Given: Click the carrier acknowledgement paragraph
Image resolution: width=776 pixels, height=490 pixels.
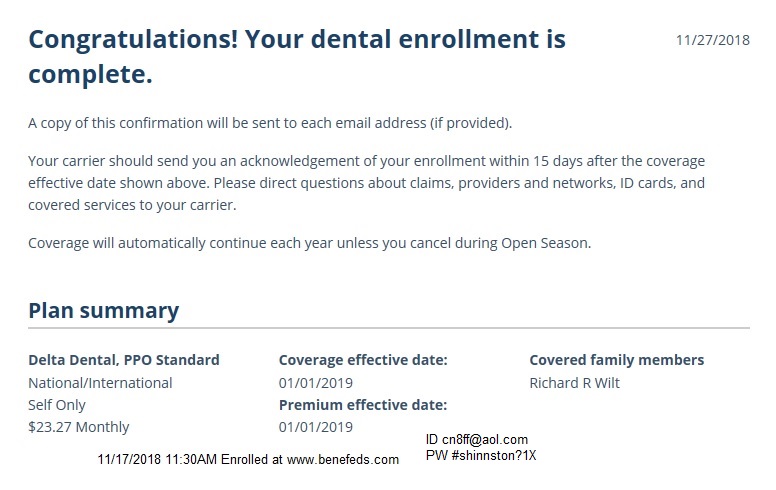Looking at the screenshot, I should [x=367, y=182].
